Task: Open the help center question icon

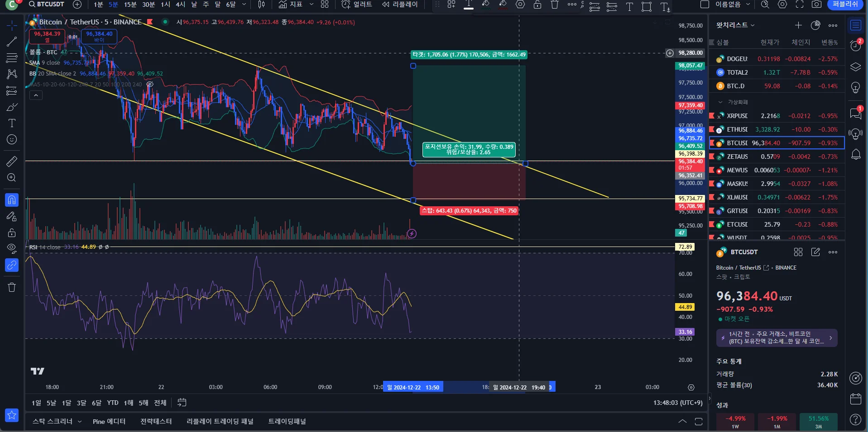Action: [856, 420]
